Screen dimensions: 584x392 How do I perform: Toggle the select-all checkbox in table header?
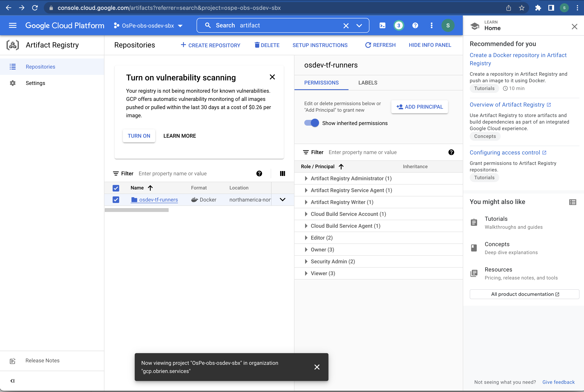pyautogui.click(x=116, y=188)
